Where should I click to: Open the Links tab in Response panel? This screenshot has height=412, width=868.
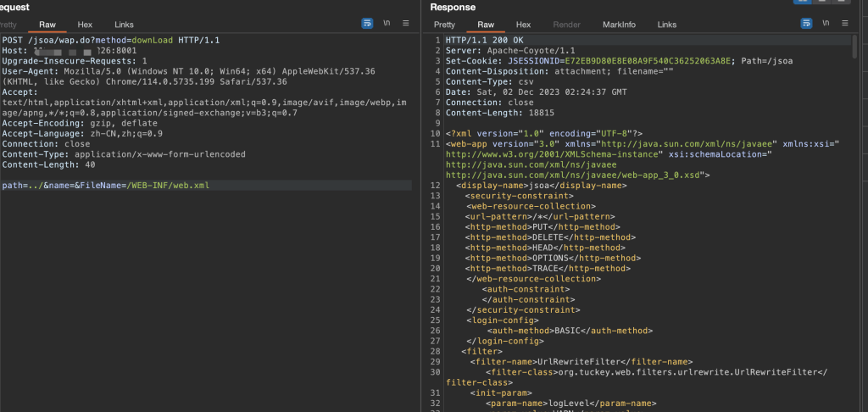pyautogui.click(x=667, y=25)
